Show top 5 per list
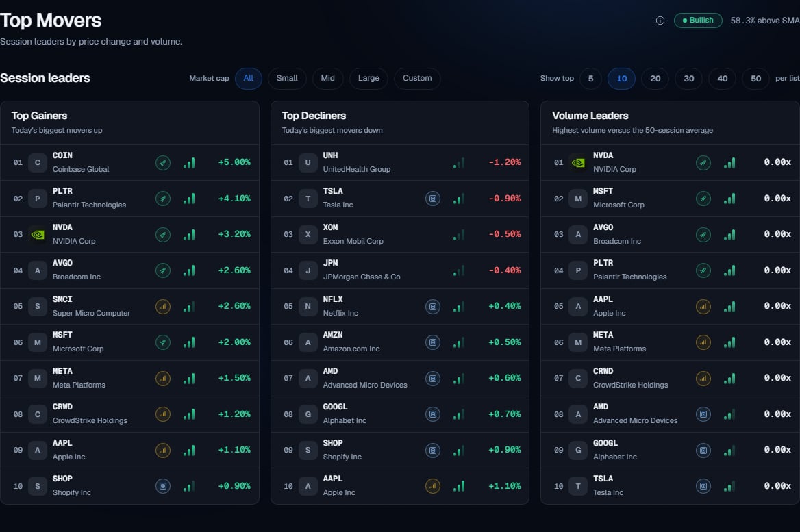The image size is (800, 532). pos(590,79)
